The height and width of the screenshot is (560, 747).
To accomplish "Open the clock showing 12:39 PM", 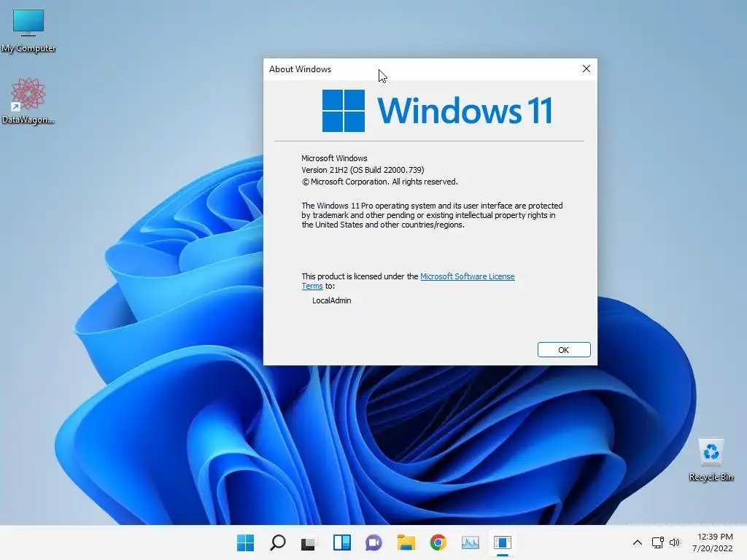I will pos(715,537).
